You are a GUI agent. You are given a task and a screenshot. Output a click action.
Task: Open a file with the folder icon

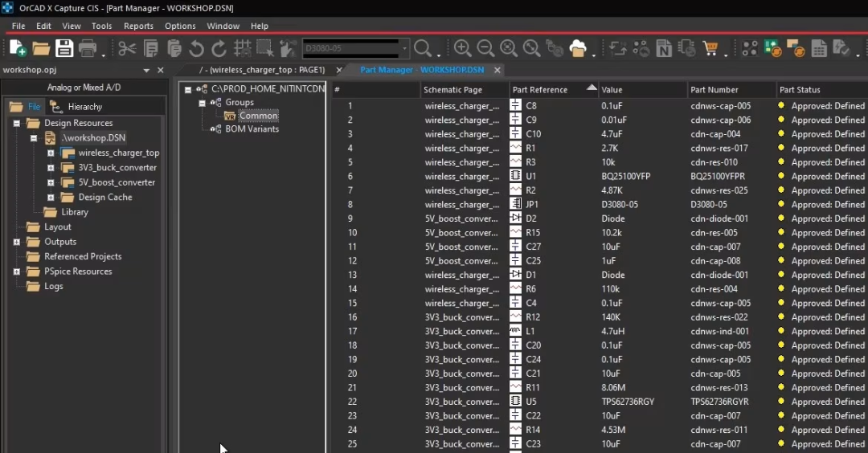[41, 49]
